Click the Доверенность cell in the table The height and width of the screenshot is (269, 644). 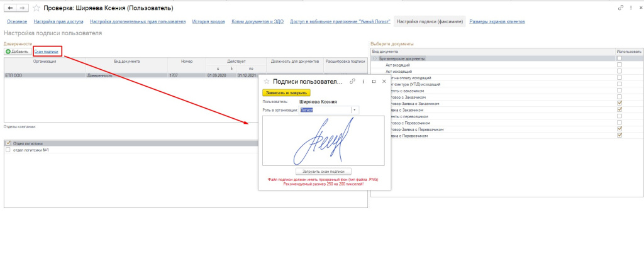click(x=126, y=75)
